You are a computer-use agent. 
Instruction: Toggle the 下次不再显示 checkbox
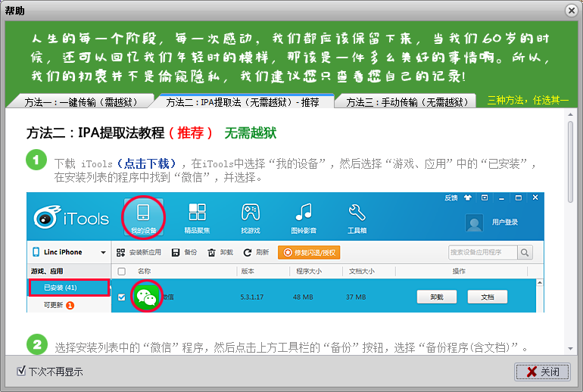click(21, 372)
